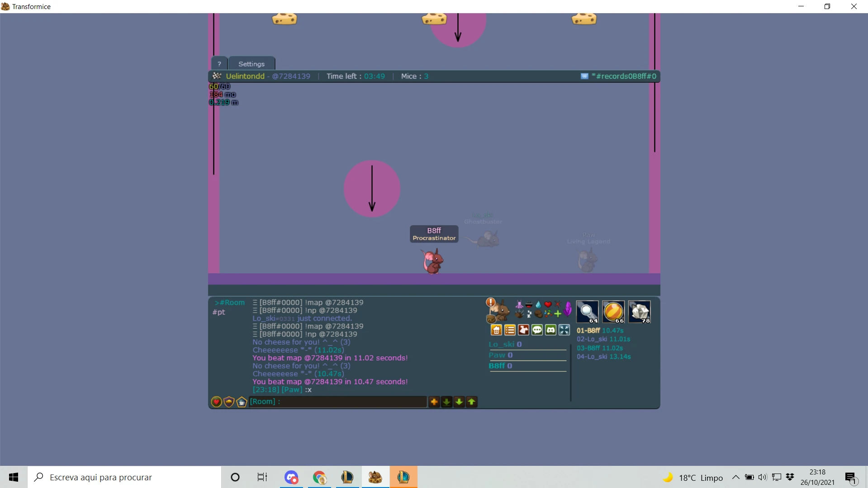Viewport: 868px width, 488px height.
Task: Open the green Discord button
Action: click(550, 330)
